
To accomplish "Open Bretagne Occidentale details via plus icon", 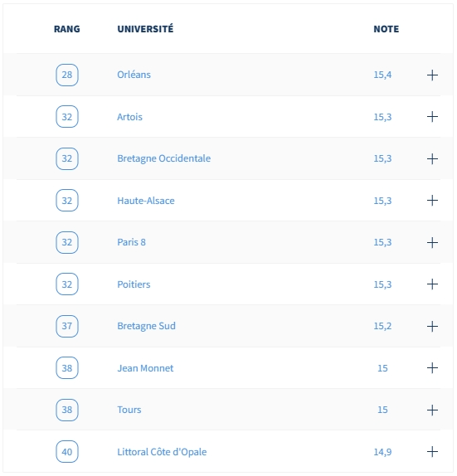I will click(432, 158).
